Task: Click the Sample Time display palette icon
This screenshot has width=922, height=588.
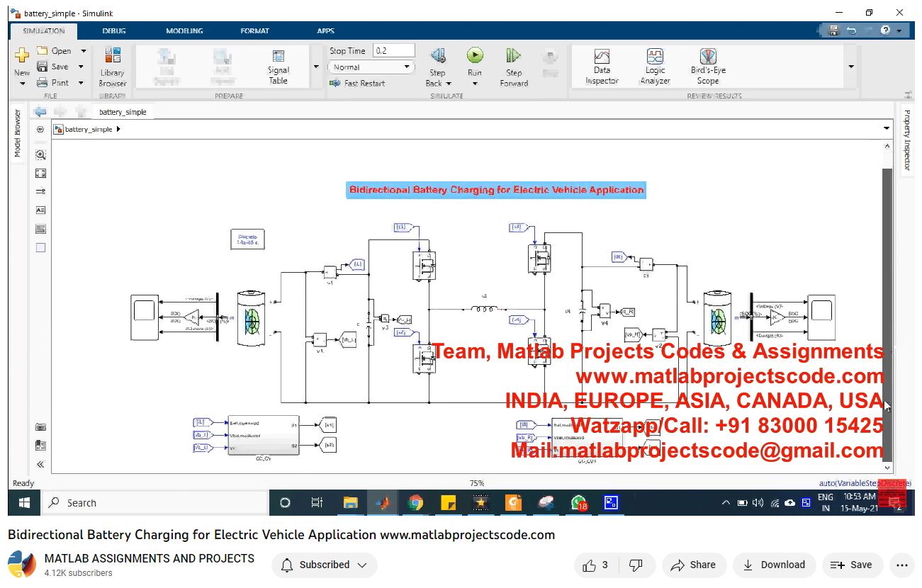Action: click(40, 191)
